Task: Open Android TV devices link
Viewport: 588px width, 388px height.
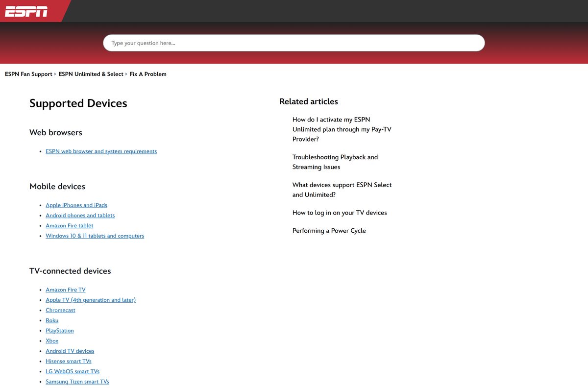Action: [x=70, y=351]
